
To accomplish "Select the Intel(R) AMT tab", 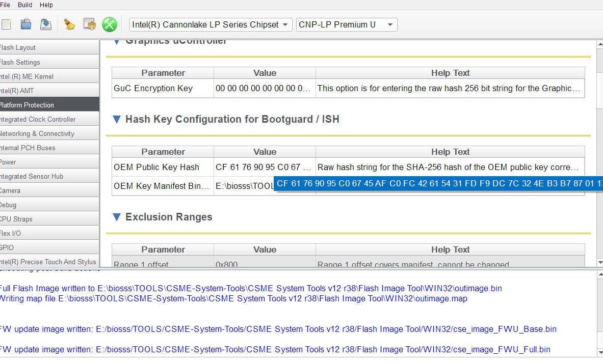I will pyautogui.click(x=49, y=91).
